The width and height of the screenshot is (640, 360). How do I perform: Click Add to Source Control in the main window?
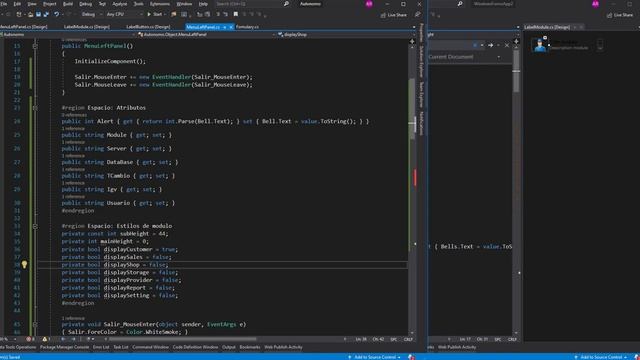375,357
